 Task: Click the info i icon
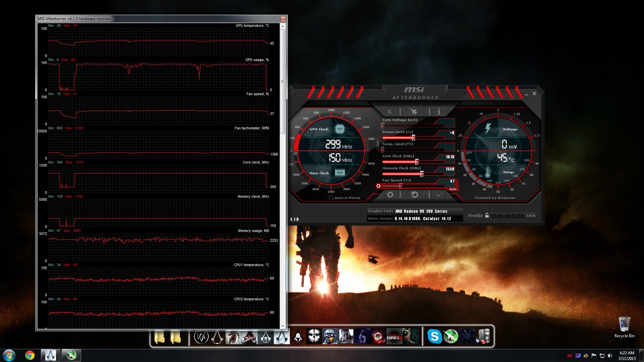tap(439, 112)
